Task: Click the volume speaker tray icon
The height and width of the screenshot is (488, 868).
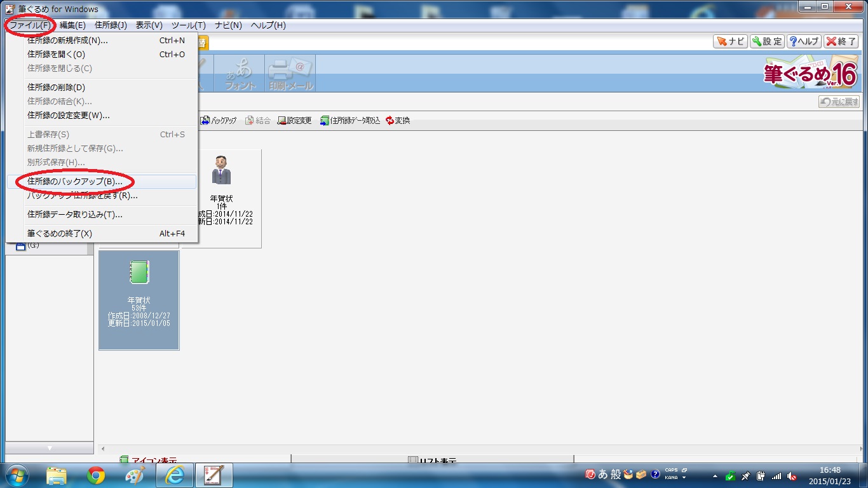Action: click(792, 476)
